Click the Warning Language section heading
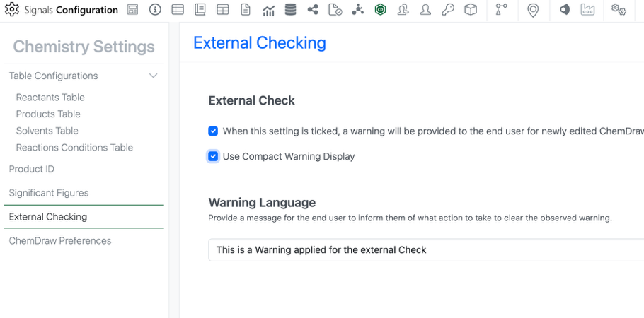The image size is (644, 318). tap(262, 202)
